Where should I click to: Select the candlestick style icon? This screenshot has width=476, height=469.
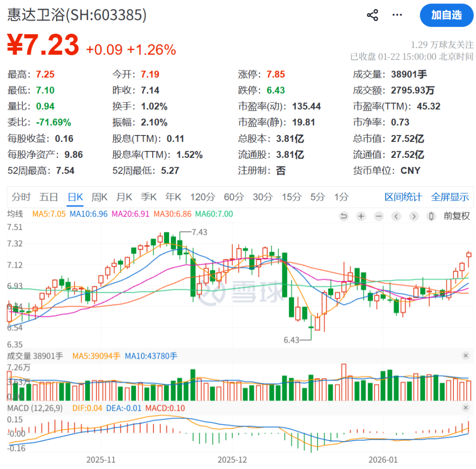click(x=430, y=216)
